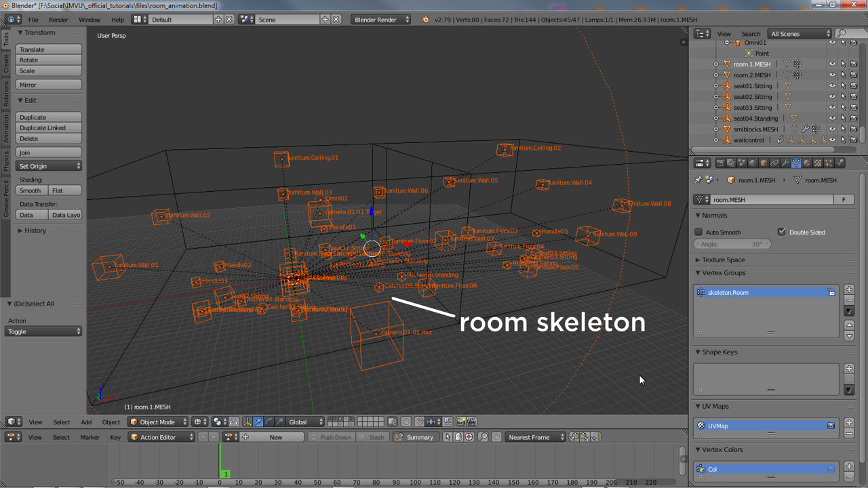Toggle the 3D manipulator axes icon
This screenshot has width=868, height=488.
(248, 422)
